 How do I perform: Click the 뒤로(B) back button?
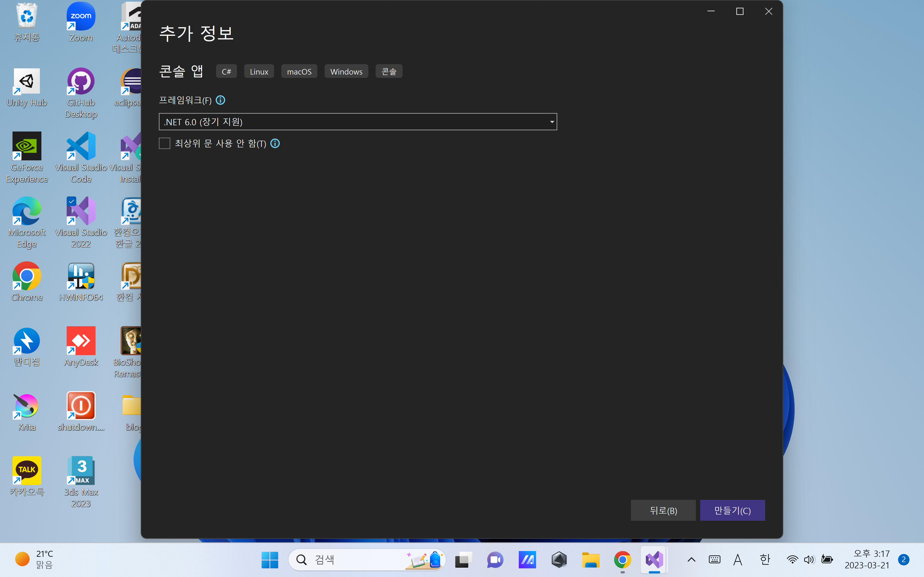(x=663, y=510)
